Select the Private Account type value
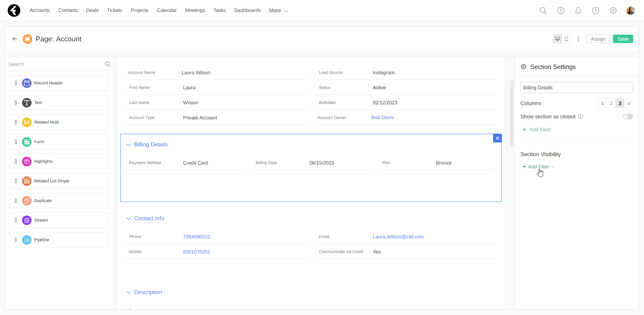 [200, 118]
